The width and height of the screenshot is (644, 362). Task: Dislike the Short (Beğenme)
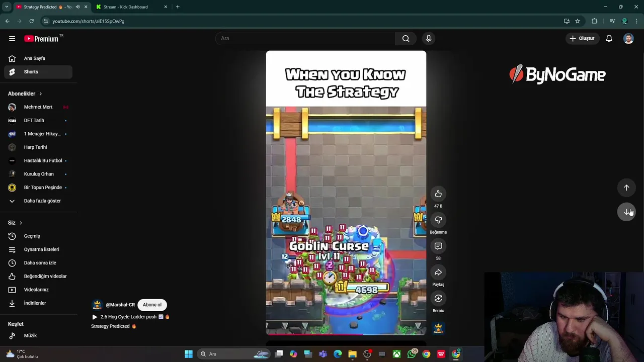pos(438,220)
